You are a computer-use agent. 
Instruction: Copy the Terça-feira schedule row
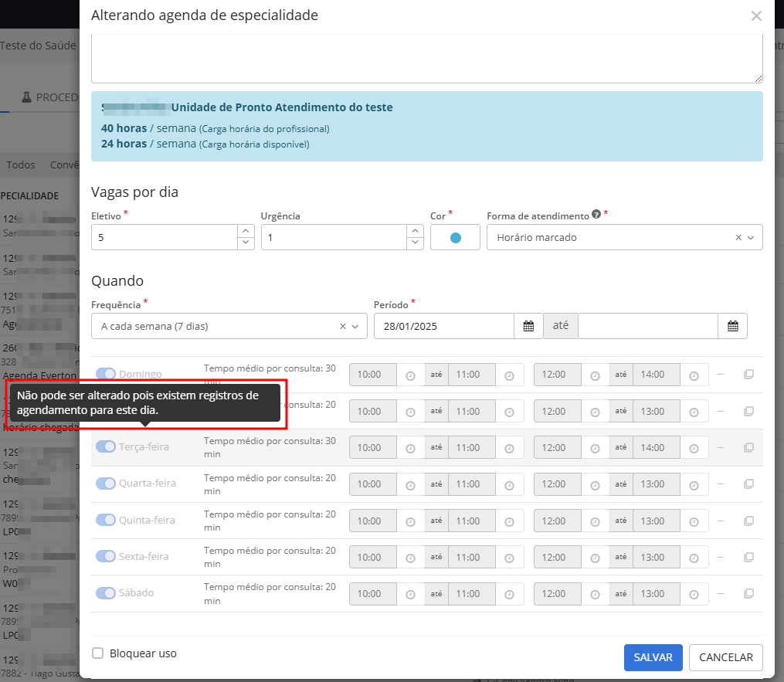748,447
